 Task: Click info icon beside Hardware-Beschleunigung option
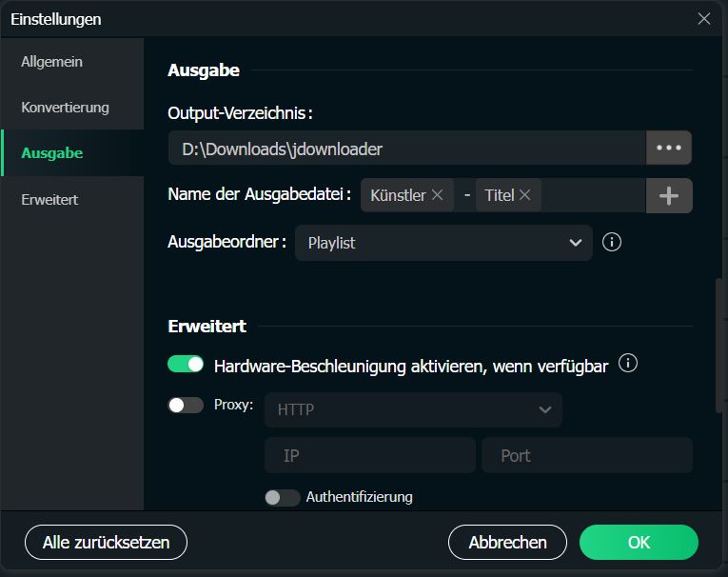coord(628,364)
